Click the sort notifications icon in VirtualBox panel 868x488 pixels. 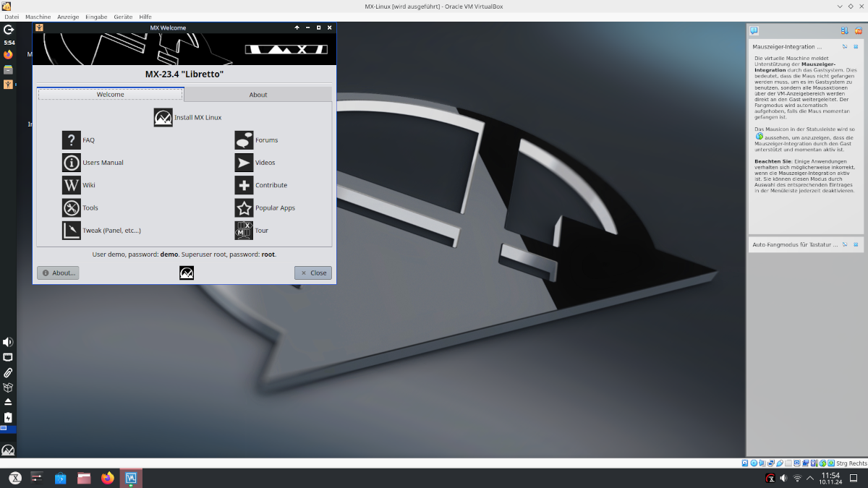(x=845, y=30)
